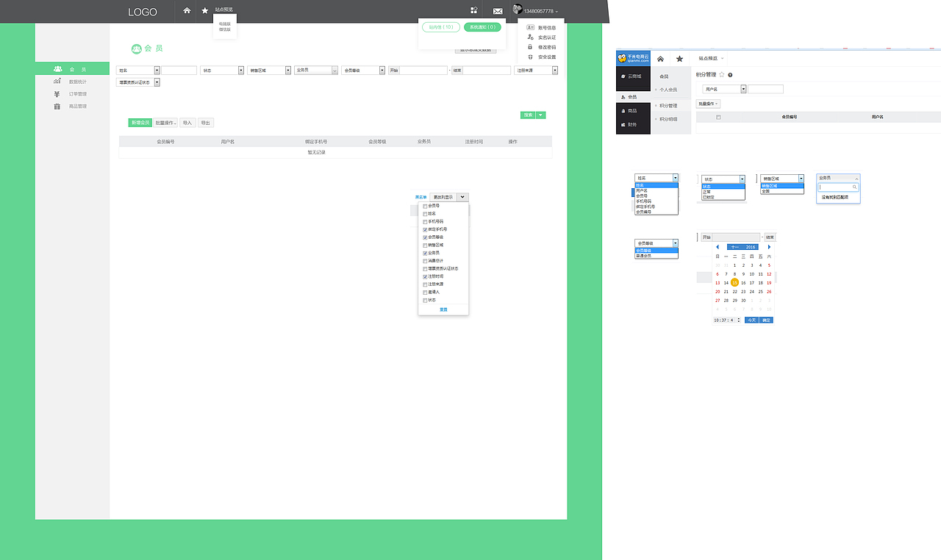941x560 pixels.
Task: Open the 注册来源 filter dropdown
Action: (536, 71)
